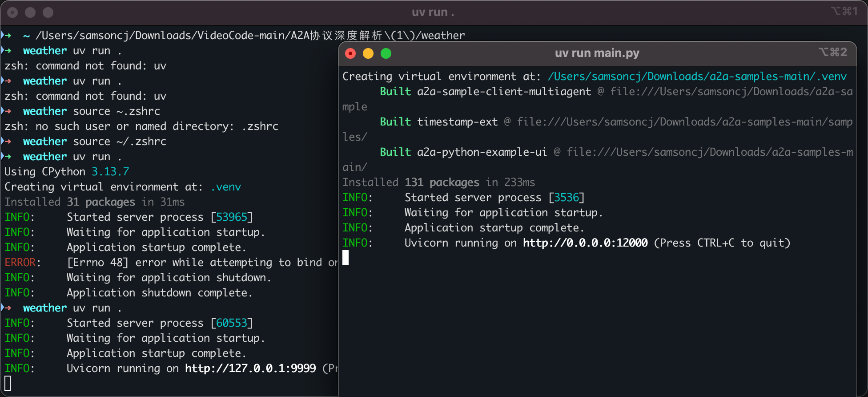The width and height of the screenshot is (868, 397).
Task: Click server process ID 3536
Action: click(567, 198)
